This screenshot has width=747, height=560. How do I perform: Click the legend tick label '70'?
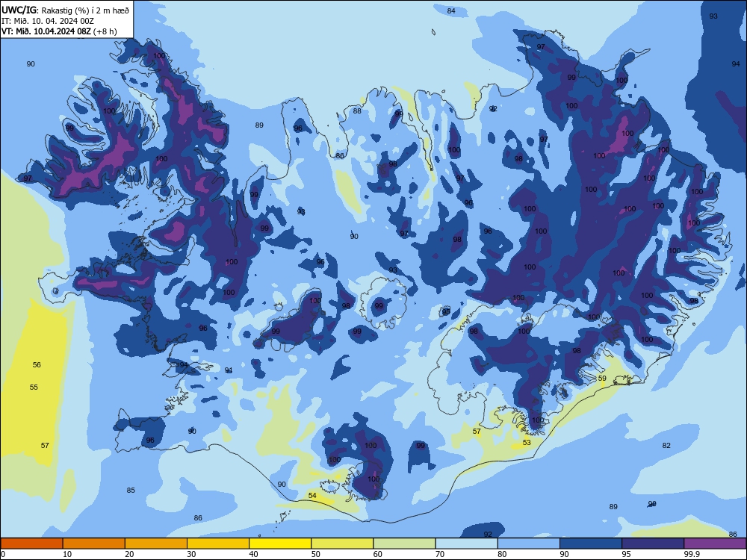click(440, 554)
